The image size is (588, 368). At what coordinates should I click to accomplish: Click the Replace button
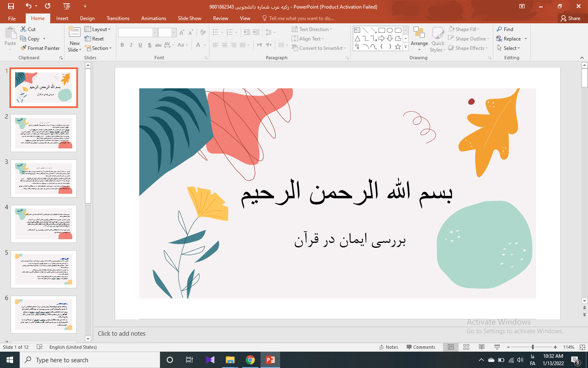point(509,39)
